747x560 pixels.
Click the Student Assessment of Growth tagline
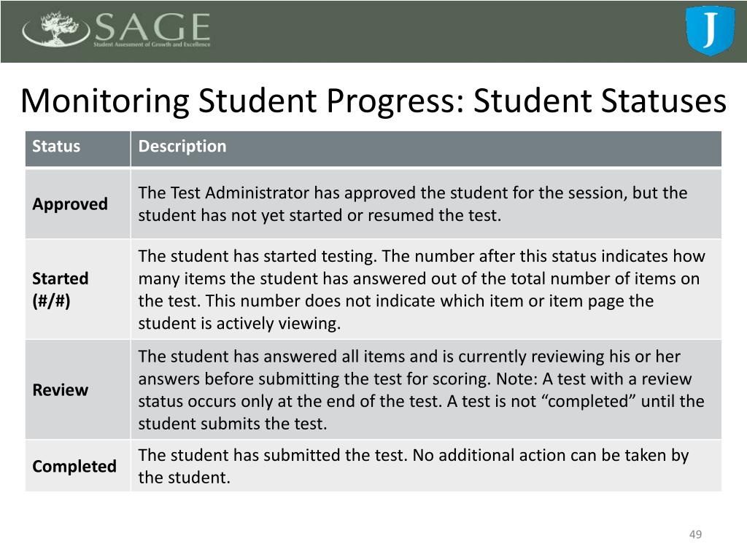coord(152,44)
